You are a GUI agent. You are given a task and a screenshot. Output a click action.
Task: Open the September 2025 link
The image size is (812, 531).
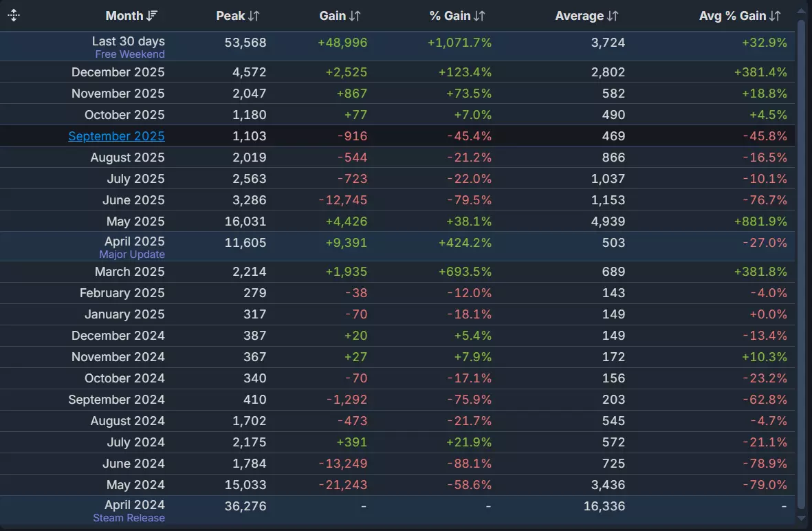tap(116, 136)
